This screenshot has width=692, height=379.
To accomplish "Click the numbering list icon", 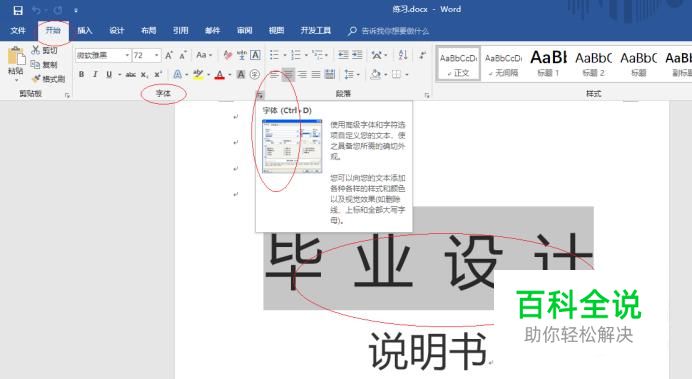I will (x=296, y=55).
